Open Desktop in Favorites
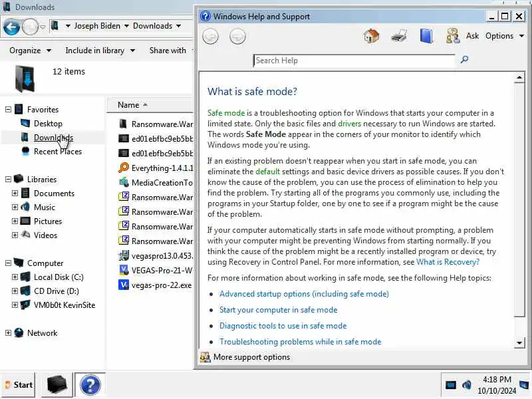The height and width of the screenshot is (399, 532). point(48,124)
